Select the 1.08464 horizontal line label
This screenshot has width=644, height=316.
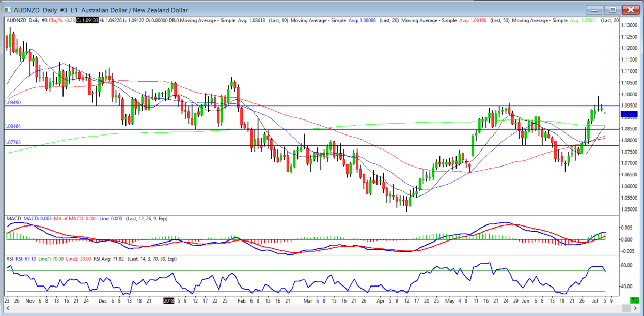pos(12,126)
